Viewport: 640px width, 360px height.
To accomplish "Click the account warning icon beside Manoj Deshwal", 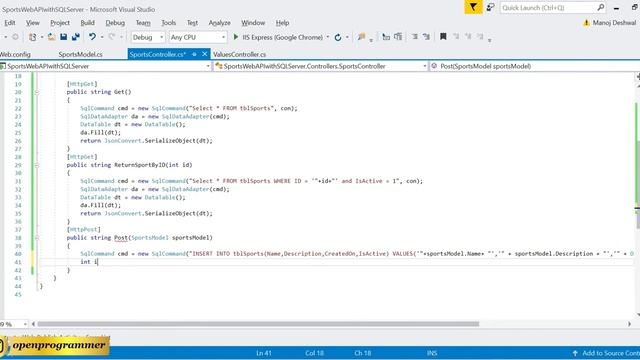I will tap(587, 23).
